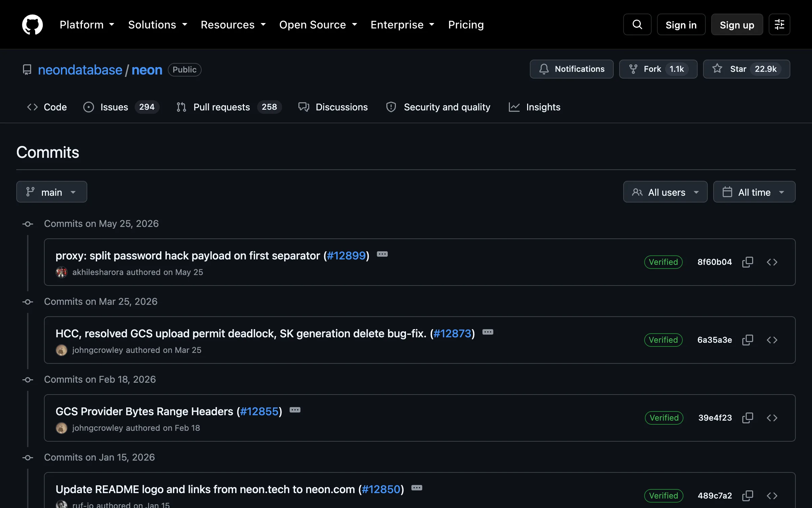Viewport: 812px width, 508px height.
Task: Expand the Solutions menu
Action: click(x=158, y=25)
